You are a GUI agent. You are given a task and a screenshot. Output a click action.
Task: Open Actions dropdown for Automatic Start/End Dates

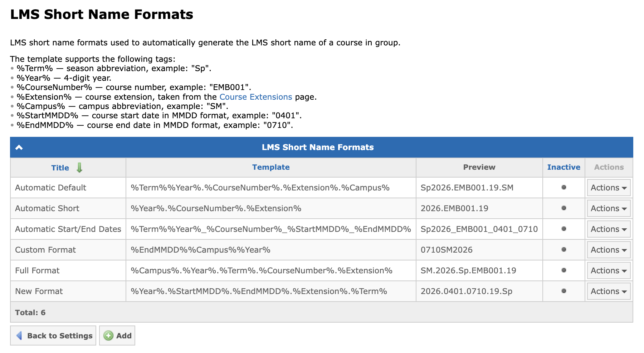click(609, 229)
